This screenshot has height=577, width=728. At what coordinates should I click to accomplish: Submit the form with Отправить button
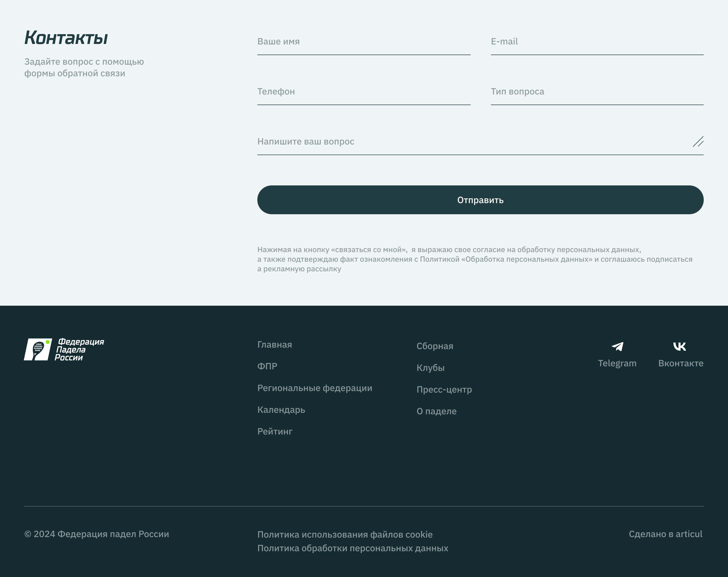click(x=480, y=200)
